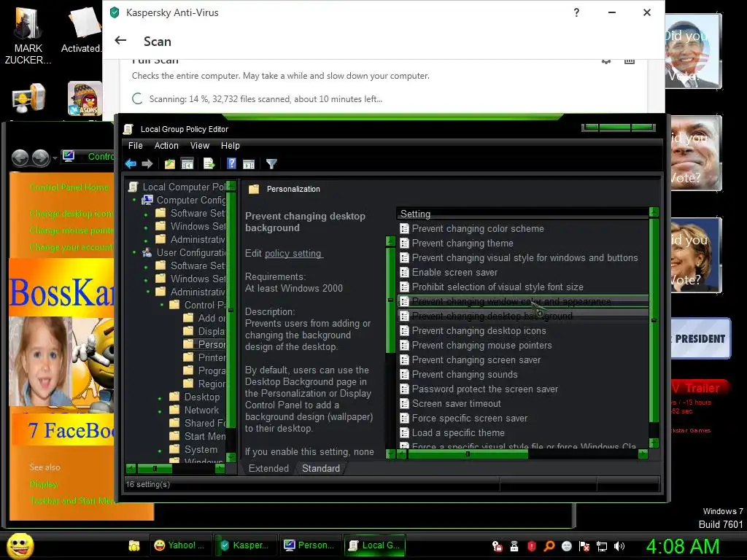
Task: Switch to Yahoo! taskbar button
Action: tap(182, 545)
